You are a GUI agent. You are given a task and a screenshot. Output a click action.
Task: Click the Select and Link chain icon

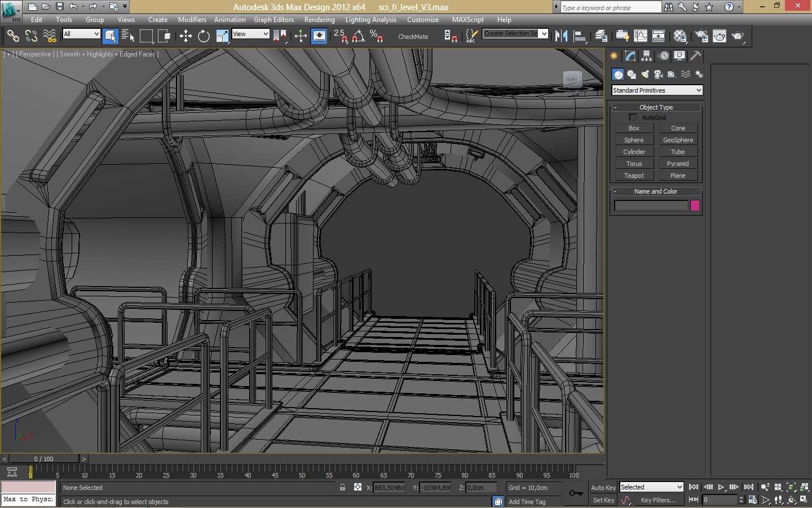(x=12, y=37)
